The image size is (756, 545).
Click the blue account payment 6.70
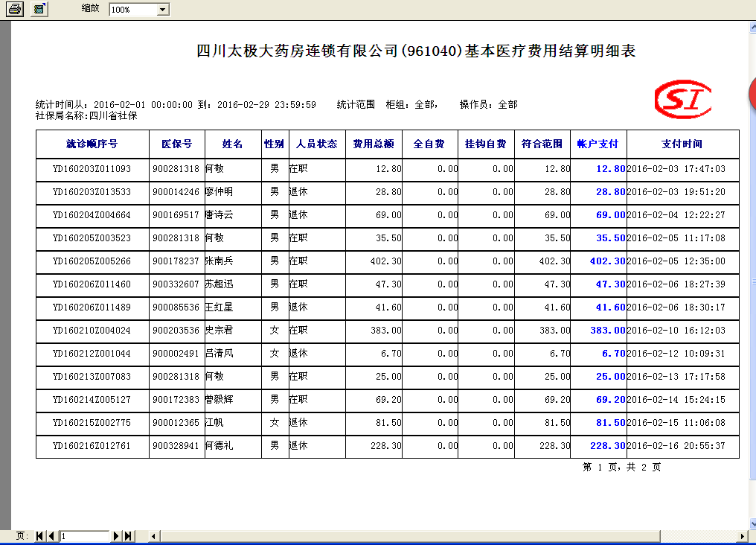614,354
